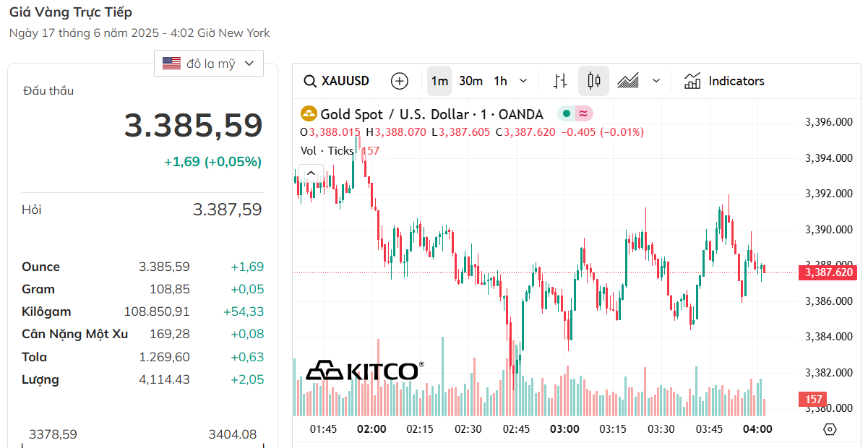This screenshot has height=448, width=868.
Task: Select the candlestick chart style icon
Action: click(594, 81)
